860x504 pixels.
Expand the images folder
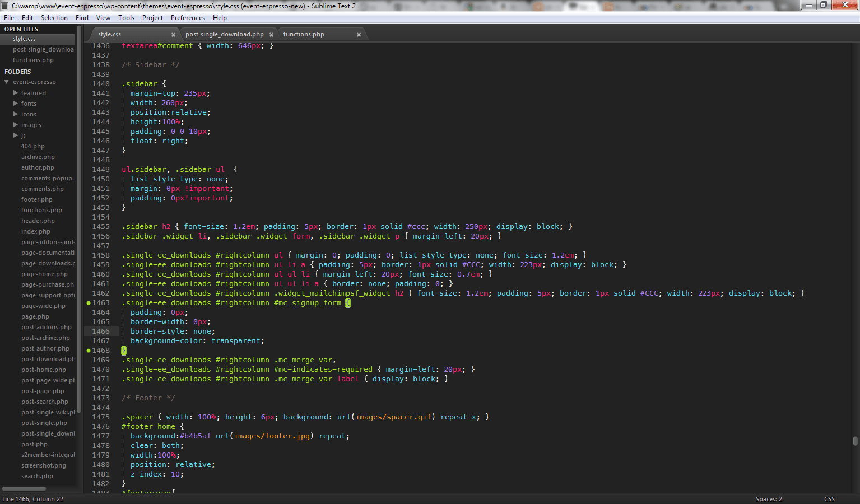16,124
